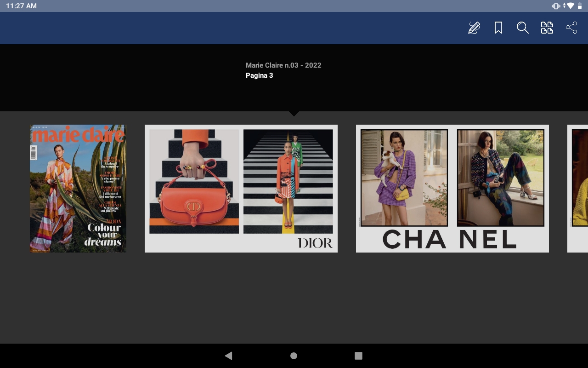588x368 pixels.
Task: Tap the battery status icon
Action: 580,6
